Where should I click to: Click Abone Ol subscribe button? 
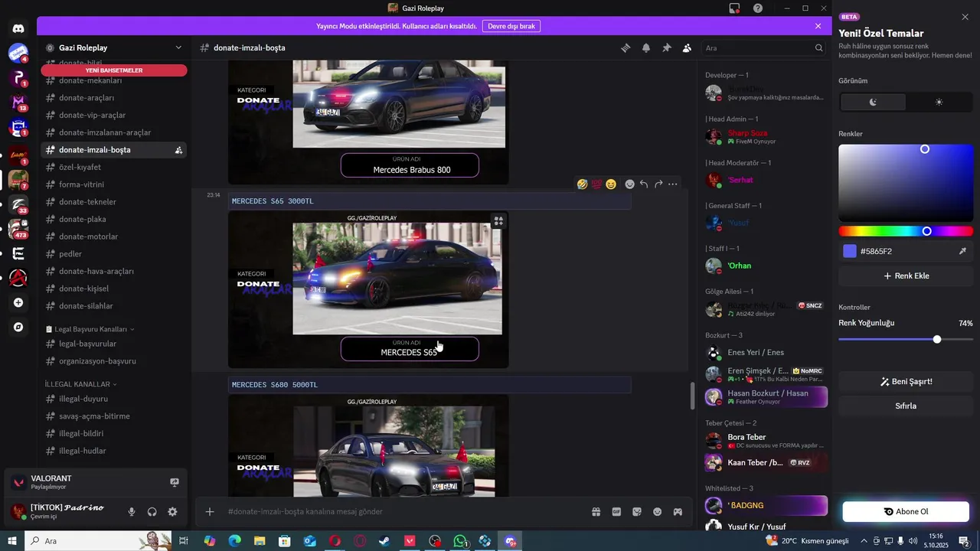click(906, 512)
